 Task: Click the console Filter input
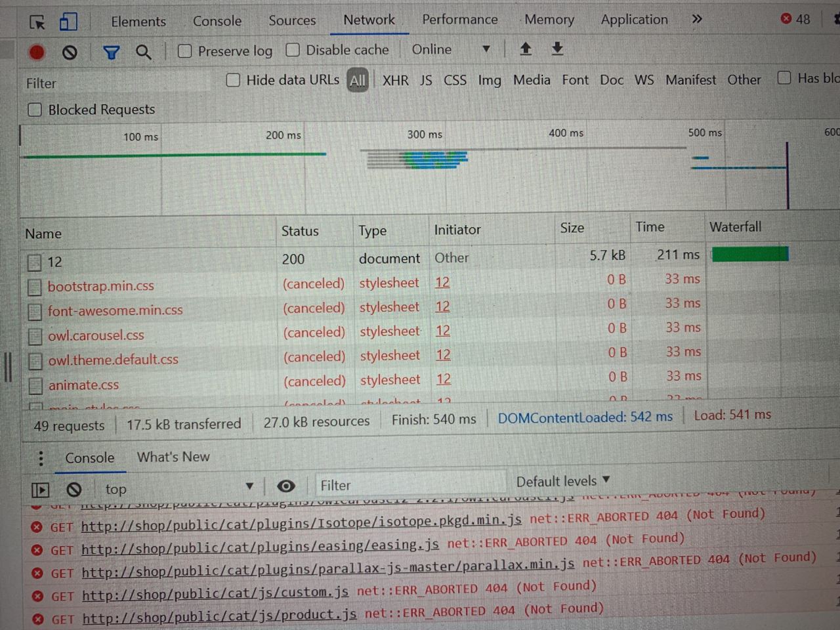pyautogui.click(x=411, y=485)
